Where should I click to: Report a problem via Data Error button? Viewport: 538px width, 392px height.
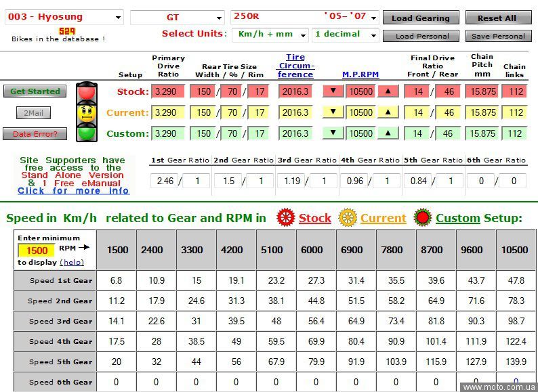(x=35, y=134)
